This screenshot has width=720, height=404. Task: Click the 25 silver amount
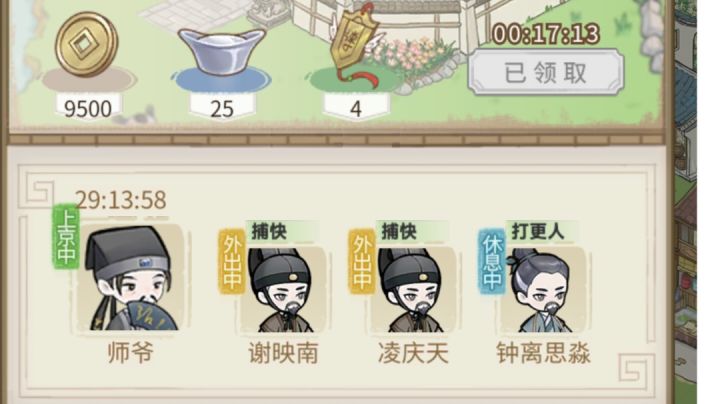click(x=222, y=108)
